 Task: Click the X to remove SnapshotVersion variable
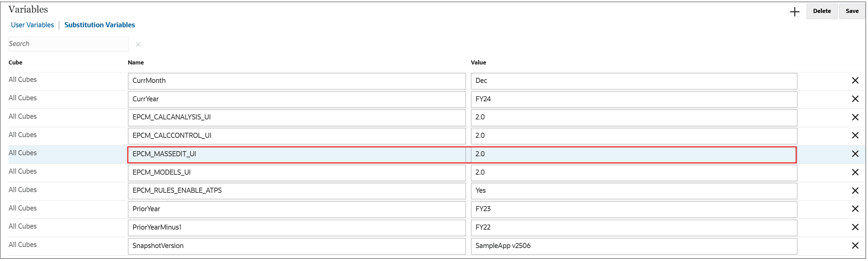pos(855,245)
